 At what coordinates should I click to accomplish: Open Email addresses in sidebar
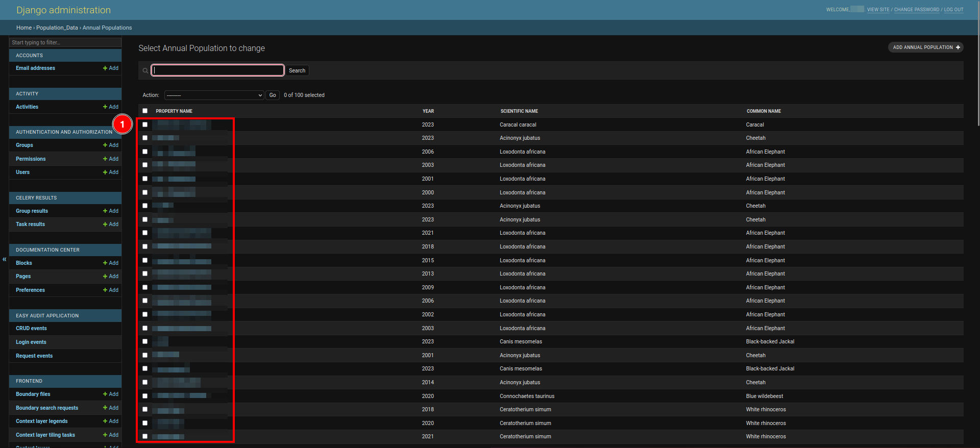tap(35, 68)
